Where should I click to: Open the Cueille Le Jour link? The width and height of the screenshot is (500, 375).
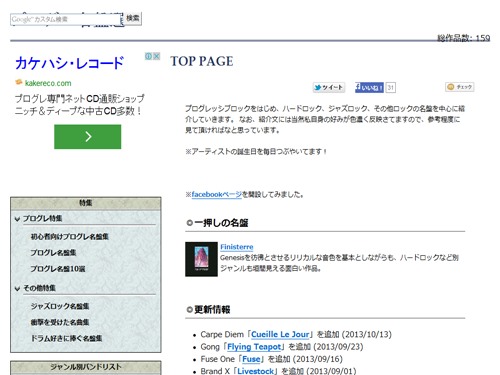pos(280,334)
